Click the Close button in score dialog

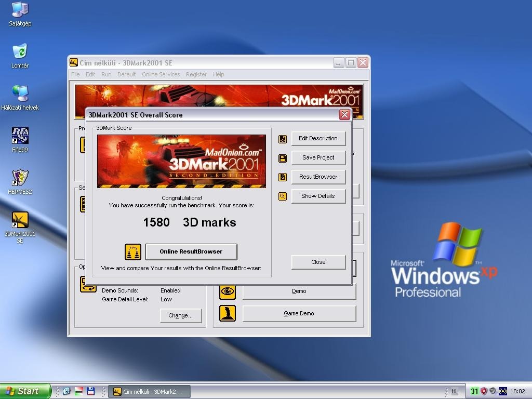318,262
